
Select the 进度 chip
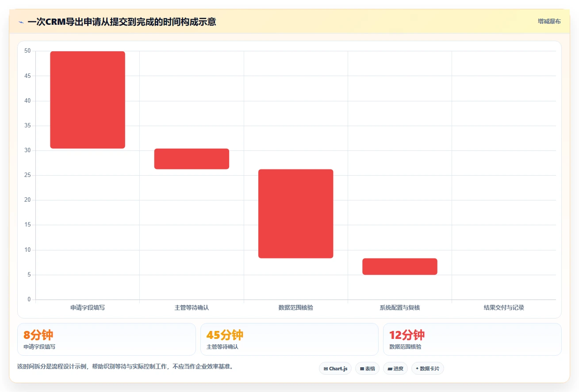coord(395,369)
